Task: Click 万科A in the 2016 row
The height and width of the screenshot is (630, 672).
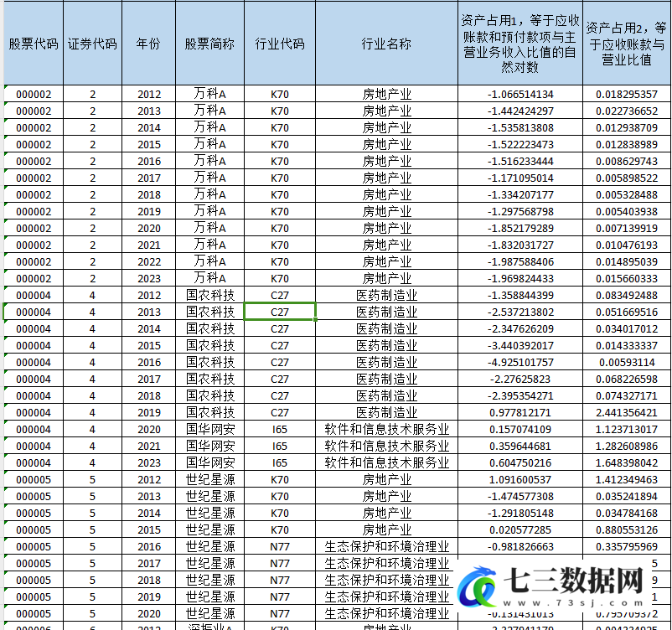Action: (x=209, y=161)
